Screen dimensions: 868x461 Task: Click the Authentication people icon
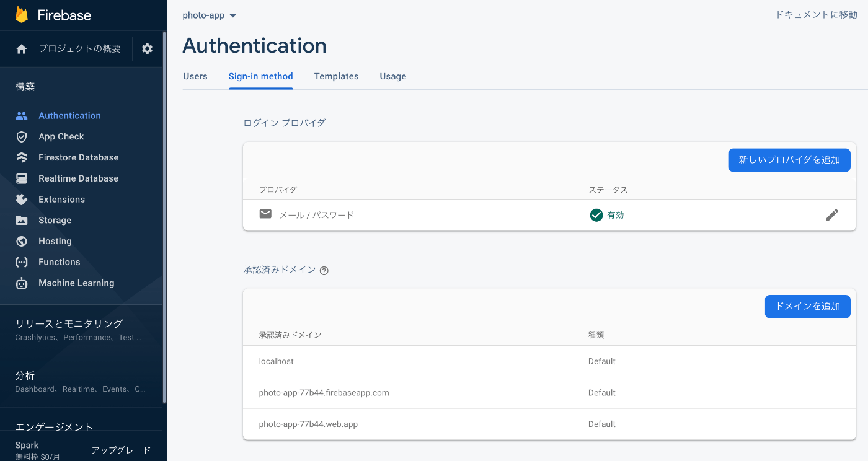(22, 115)
